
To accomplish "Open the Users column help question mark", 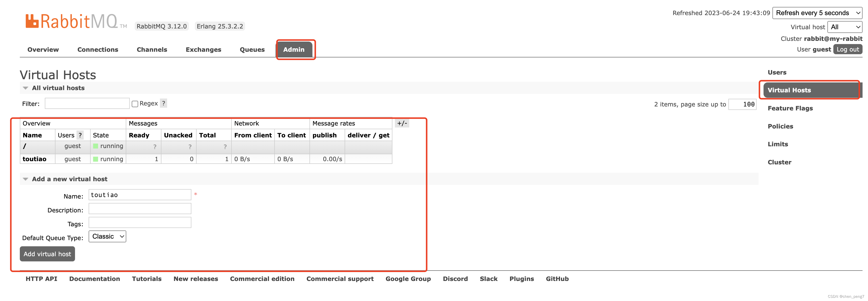I will pos(80,135).
